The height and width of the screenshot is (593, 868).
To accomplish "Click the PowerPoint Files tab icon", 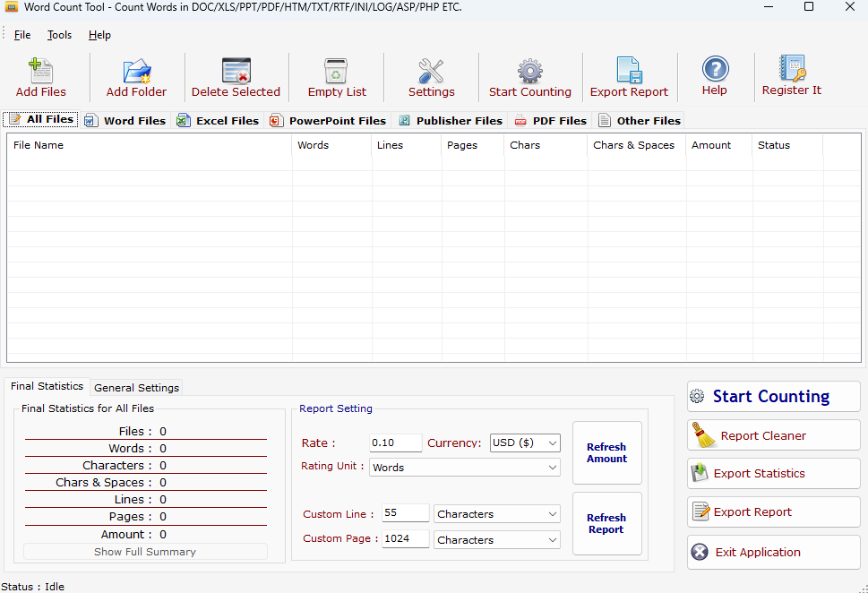I will pyautogui.click(x=276, y=120).
